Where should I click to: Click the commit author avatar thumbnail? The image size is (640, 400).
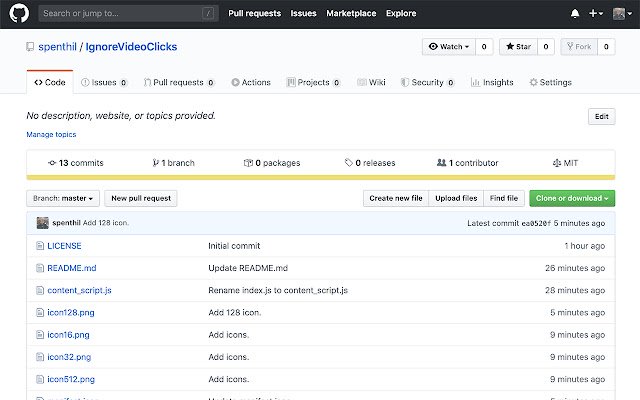42,223
